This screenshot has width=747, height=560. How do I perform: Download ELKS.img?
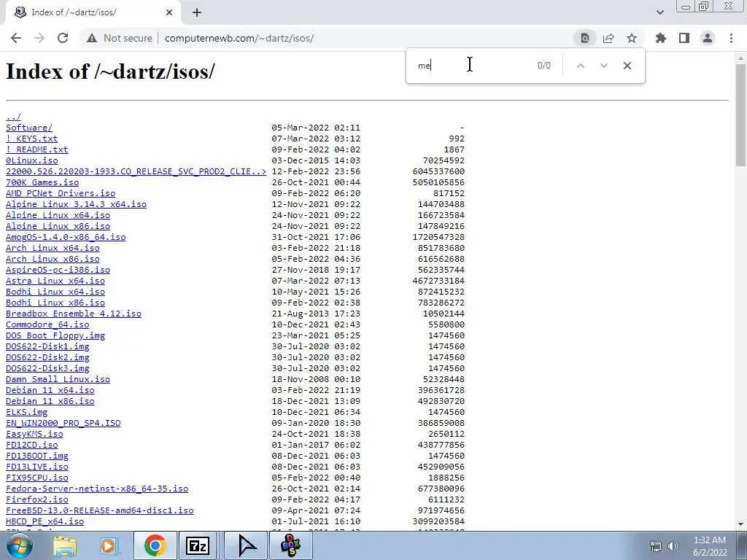tap(27, 413)
